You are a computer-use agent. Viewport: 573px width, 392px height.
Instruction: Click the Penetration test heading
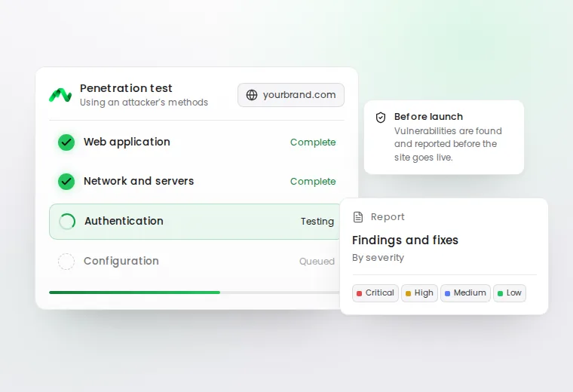point(126,88)
